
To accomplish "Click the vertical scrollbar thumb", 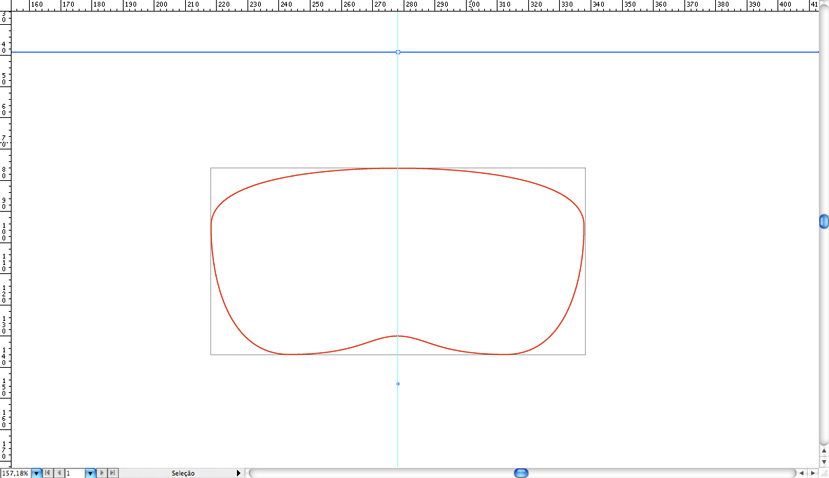I will click(824, 222).
